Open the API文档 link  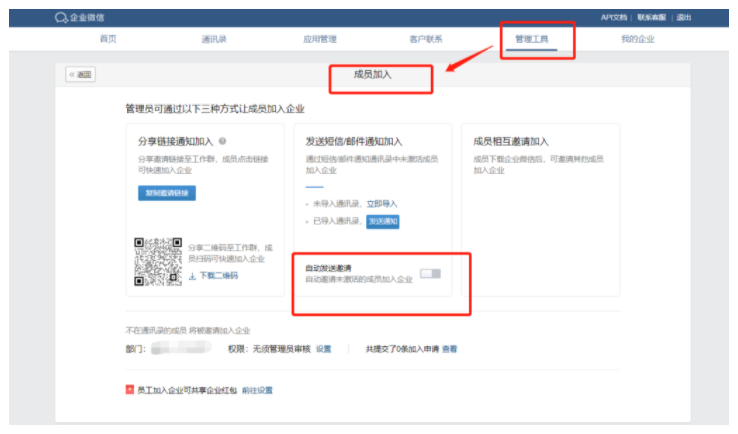pyautogui.click(x=614, y=17)
